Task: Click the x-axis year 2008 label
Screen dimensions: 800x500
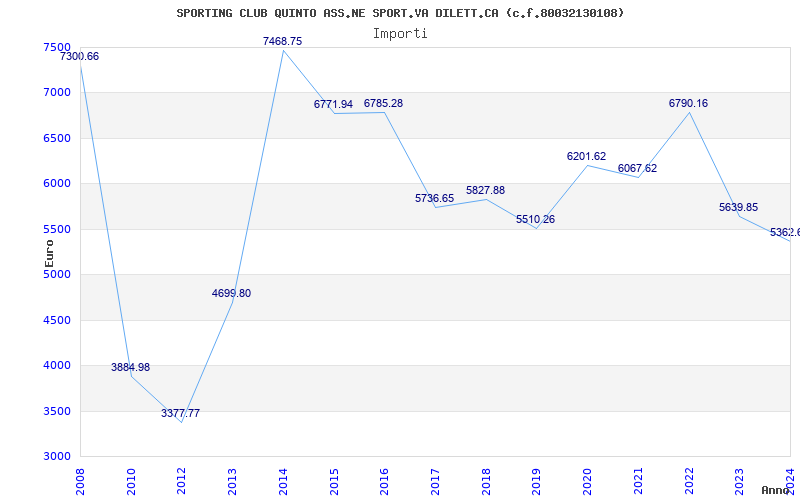Action: tap(80, 481)
